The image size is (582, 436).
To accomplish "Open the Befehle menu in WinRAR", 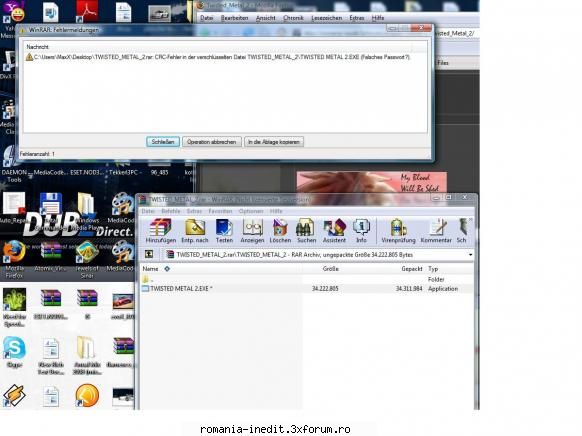I will (x=171, y=211).
